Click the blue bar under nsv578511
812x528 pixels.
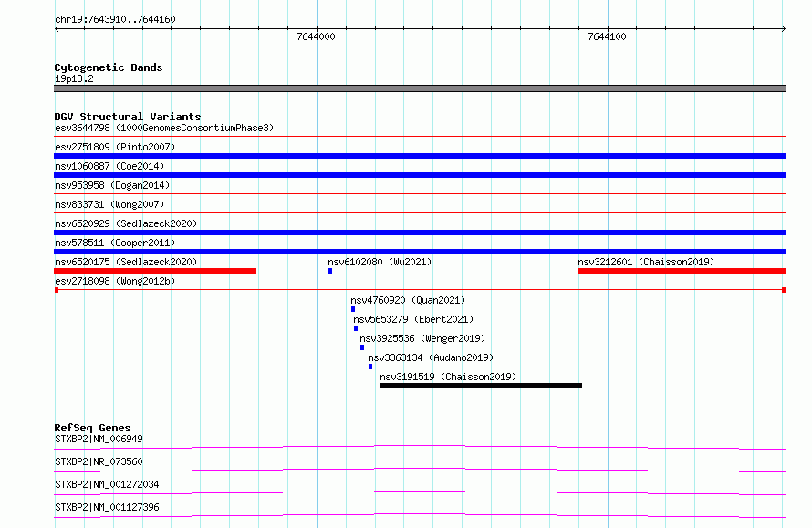click(x=420, y=252)
